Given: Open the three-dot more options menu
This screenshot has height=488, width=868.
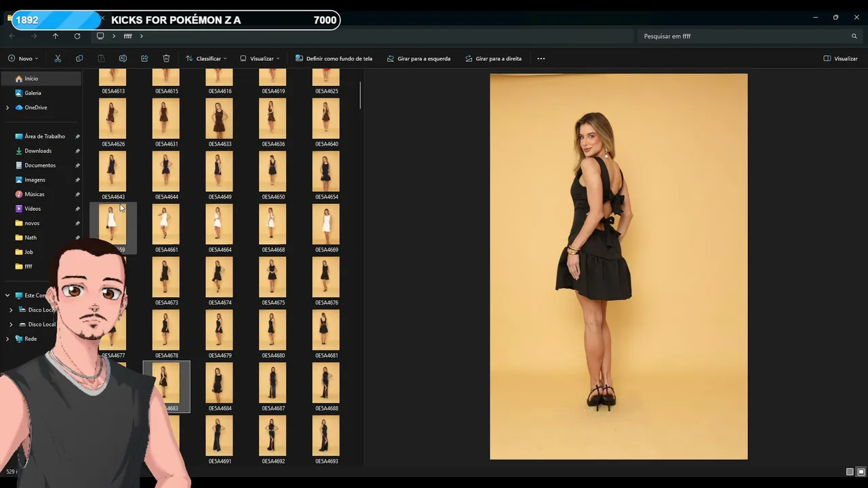Looking at the screenshot, I should (x=541, y=58).
